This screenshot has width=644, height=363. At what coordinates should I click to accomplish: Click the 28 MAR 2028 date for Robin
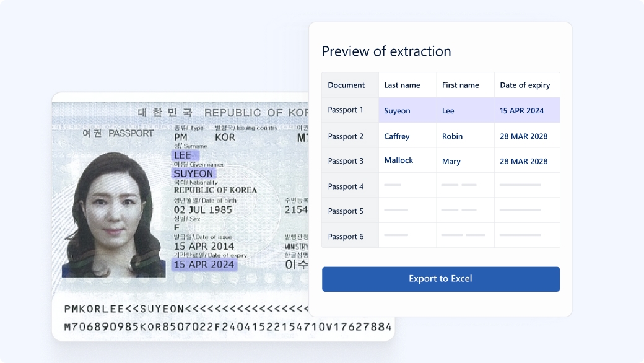[x=524, y=136]
